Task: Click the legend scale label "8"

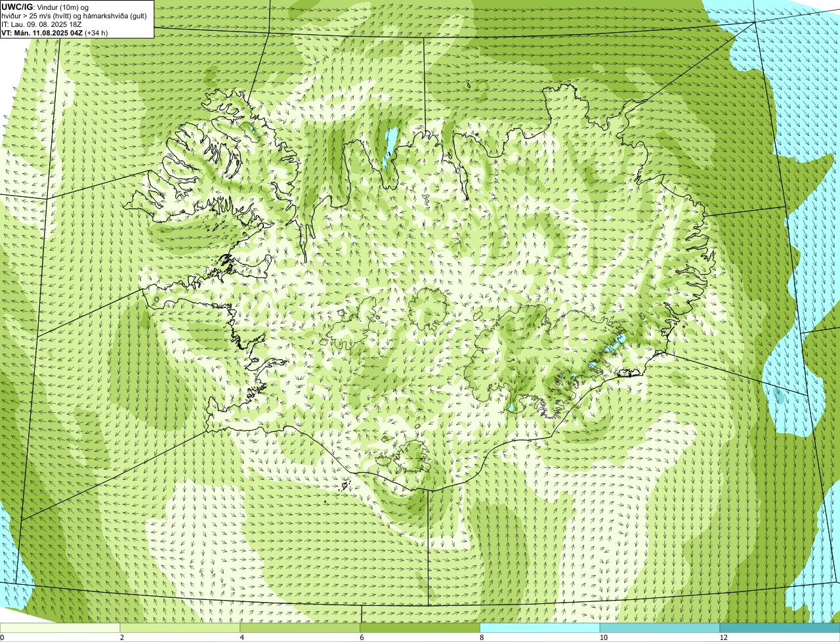Action: 482,637
